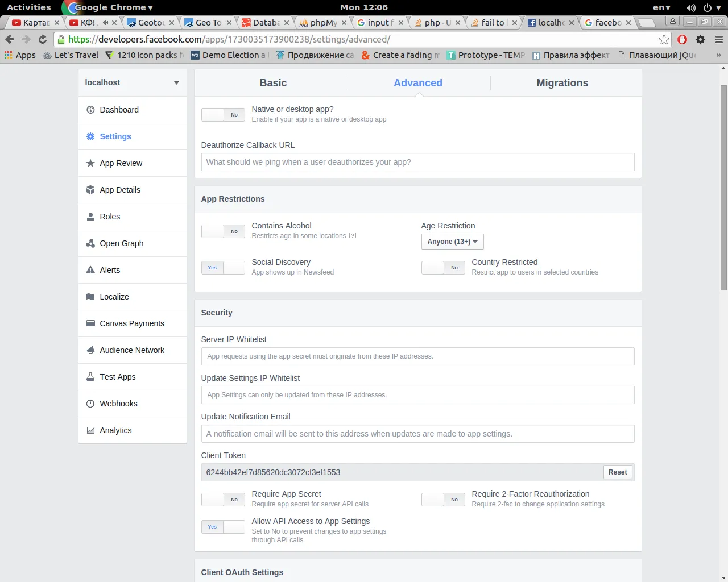This screenshot has height=582, width=728.
Task: Open the Apps grid shortcut in bookmarks bar
Action: (20, 55)
